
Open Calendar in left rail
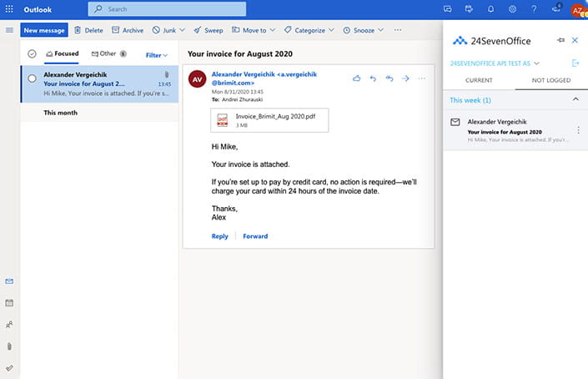pos(9,303)
